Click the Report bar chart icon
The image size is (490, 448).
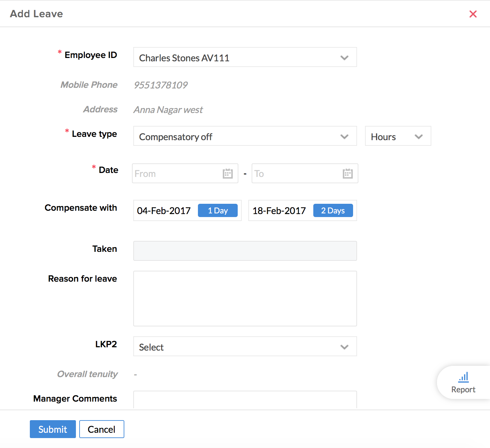(463, 377)
